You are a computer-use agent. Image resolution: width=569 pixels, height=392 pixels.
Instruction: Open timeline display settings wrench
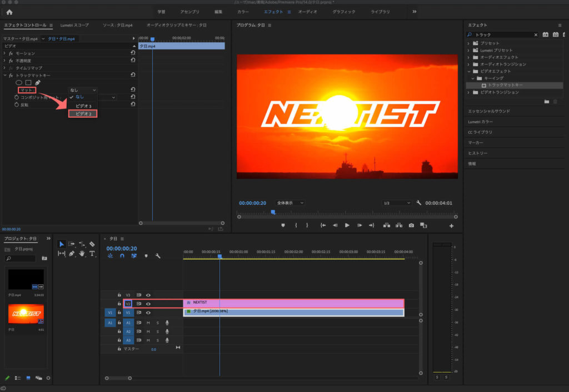pos(158,255)
